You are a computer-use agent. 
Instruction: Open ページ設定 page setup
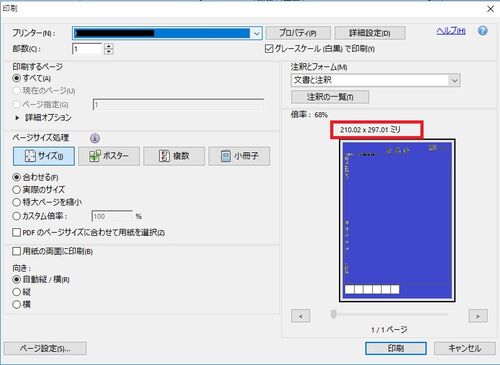click(x=45, y=349)
